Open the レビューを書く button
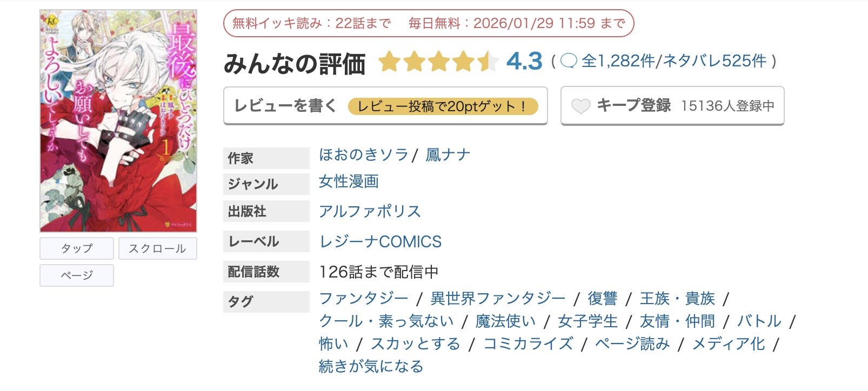 click(286, 106)
